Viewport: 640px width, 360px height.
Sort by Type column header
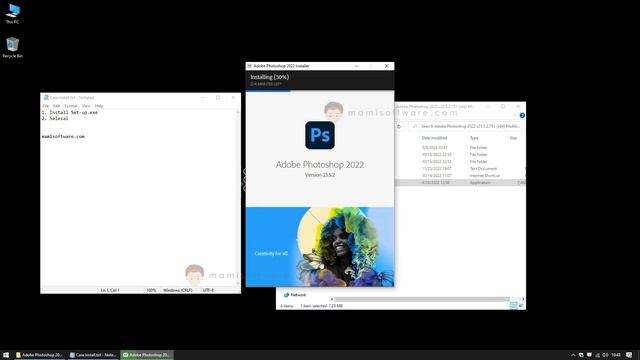[474, 138]
